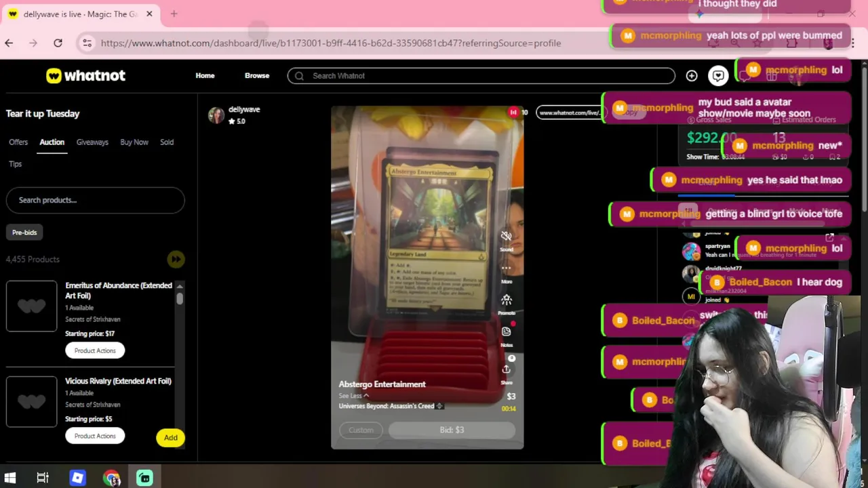Screen dimensions: 868x488
Task: Click the Tear it up Tuesday show title
Action: [43, 113]
